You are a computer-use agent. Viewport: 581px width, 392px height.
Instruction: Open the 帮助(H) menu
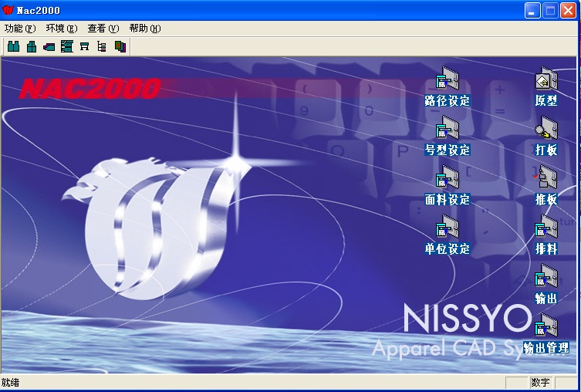(145, 29)
